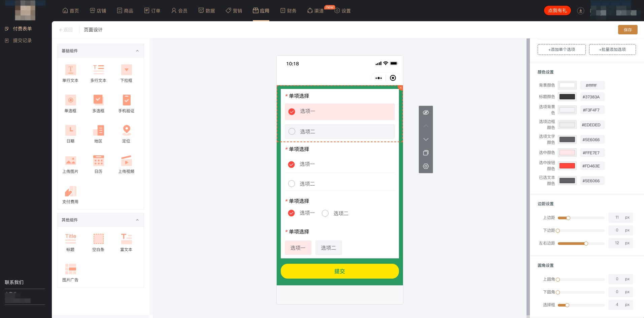The width and height of the screenshot is (644, 318).
Task: Click +批量添加选项 button
Action: pyautogui.click(x=612, y=50)
